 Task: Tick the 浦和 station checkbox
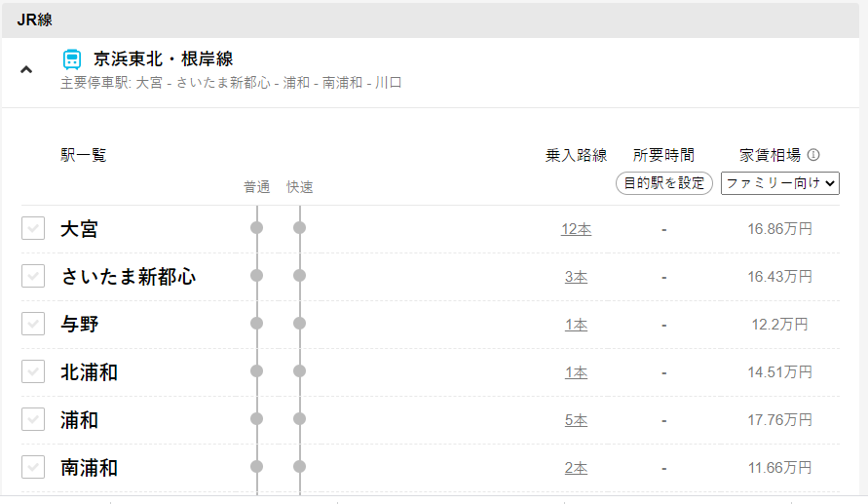click(x=33, y=419)
